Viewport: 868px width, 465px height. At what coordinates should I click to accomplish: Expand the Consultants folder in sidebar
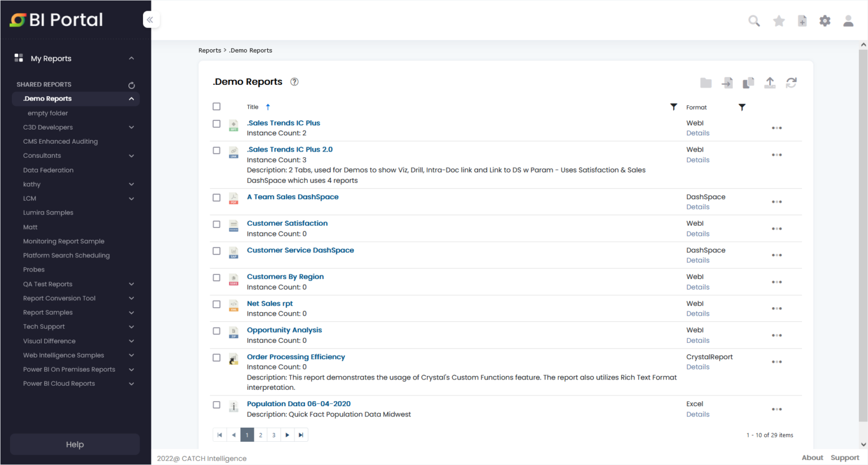[x=131, y=156]
